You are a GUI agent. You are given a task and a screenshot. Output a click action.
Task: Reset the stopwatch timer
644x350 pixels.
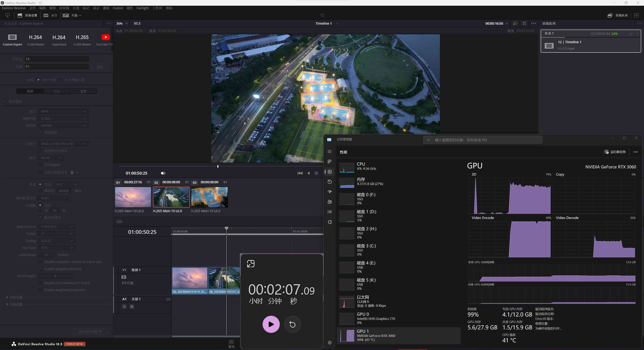pos(292,324)
